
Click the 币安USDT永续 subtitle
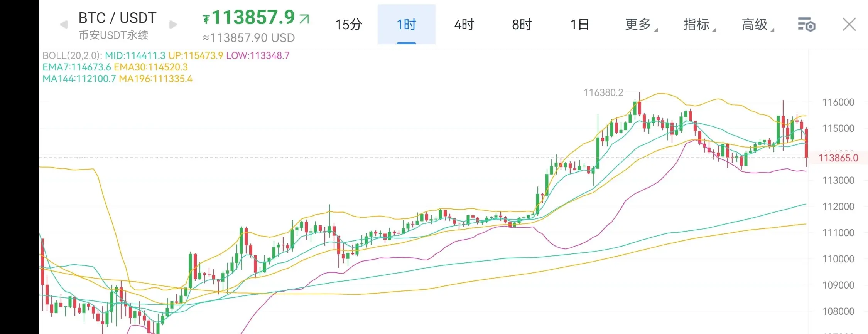pyautogui.click(x=113, y=35)
